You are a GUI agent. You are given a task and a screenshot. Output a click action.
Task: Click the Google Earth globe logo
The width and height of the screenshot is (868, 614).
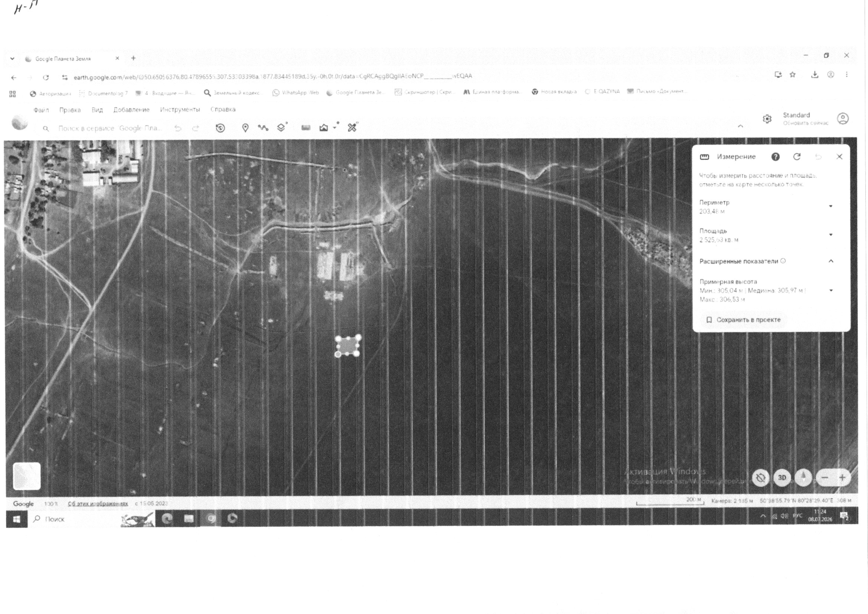tap(20, 122)
